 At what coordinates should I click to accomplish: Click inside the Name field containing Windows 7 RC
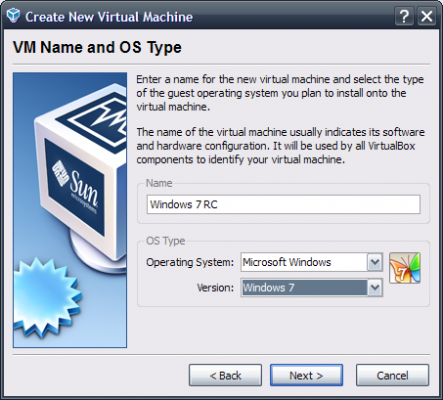coord(283,204)
